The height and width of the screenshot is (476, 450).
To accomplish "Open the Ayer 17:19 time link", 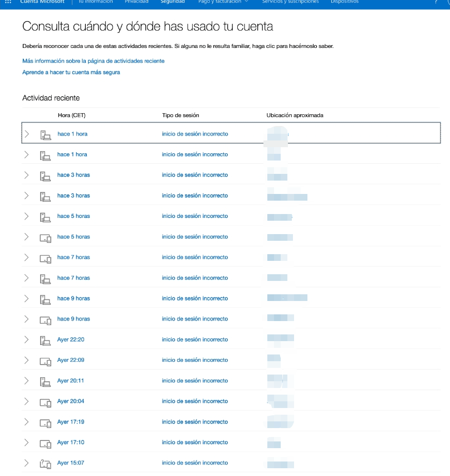I will point(71,422).
